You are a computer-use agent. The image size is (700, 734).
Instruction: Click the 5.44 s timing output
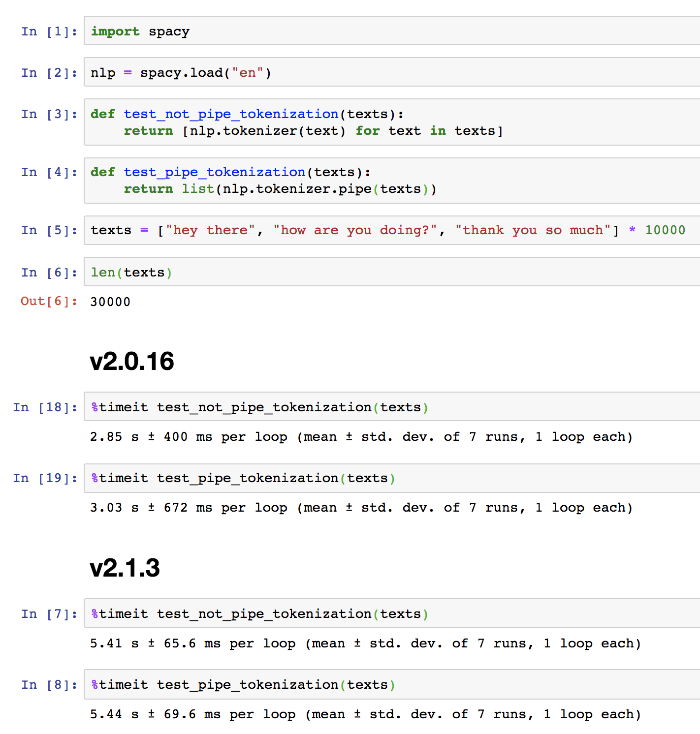(x=364, y=714)
